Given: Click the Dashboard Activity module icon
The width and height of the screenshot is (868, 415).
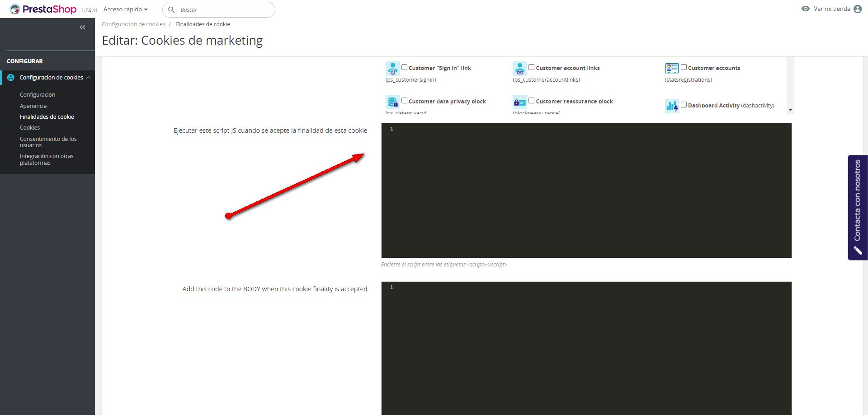Looking at the screenshot, I should click(x=672, y=106).
